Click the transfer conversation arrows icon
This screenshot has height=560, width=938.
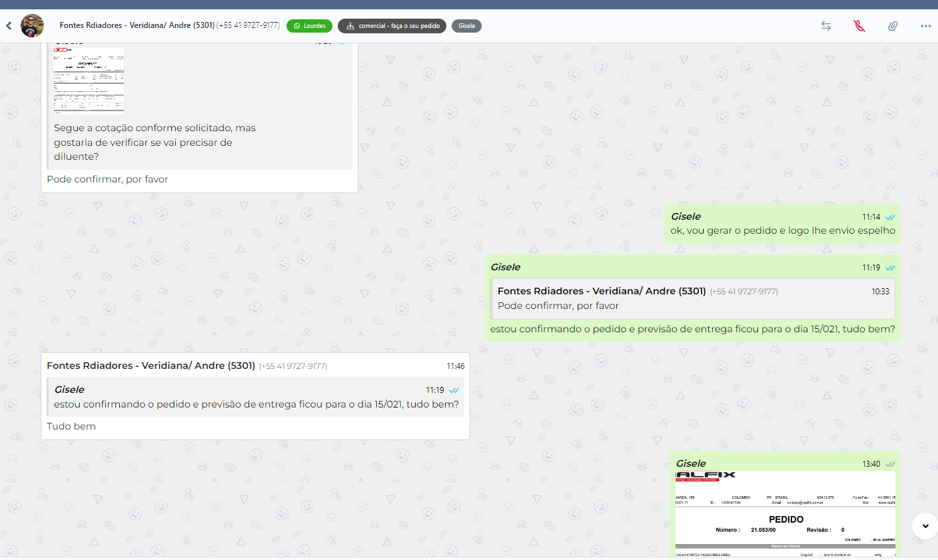(826, 26)
